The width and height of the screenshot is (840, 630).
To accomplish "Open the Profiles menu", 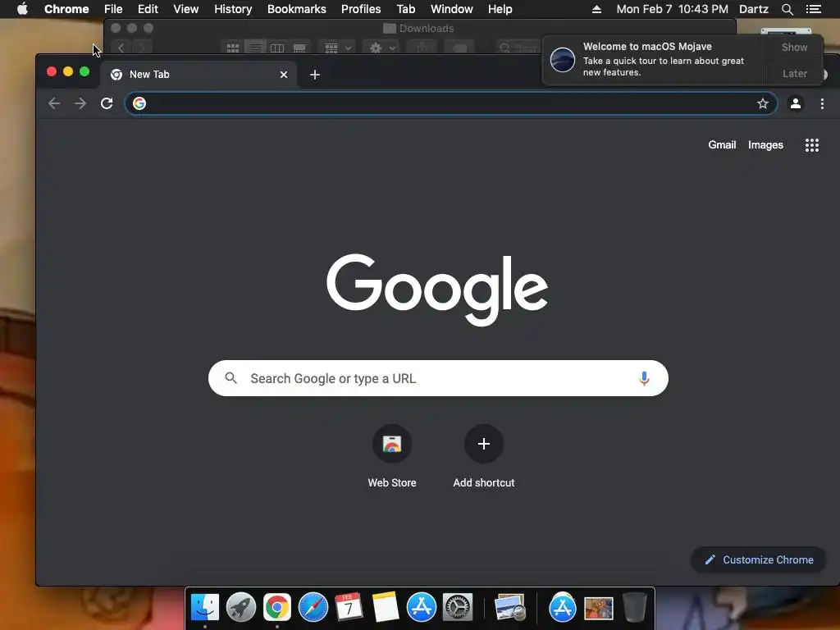I will (361, 9).
